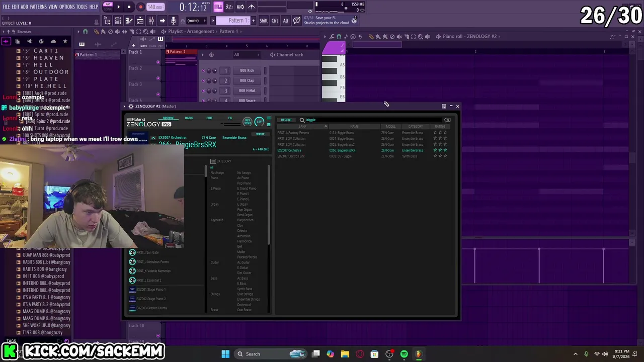Click the WRITE button in Zenology
644x362 pixels.
point(260,134)
